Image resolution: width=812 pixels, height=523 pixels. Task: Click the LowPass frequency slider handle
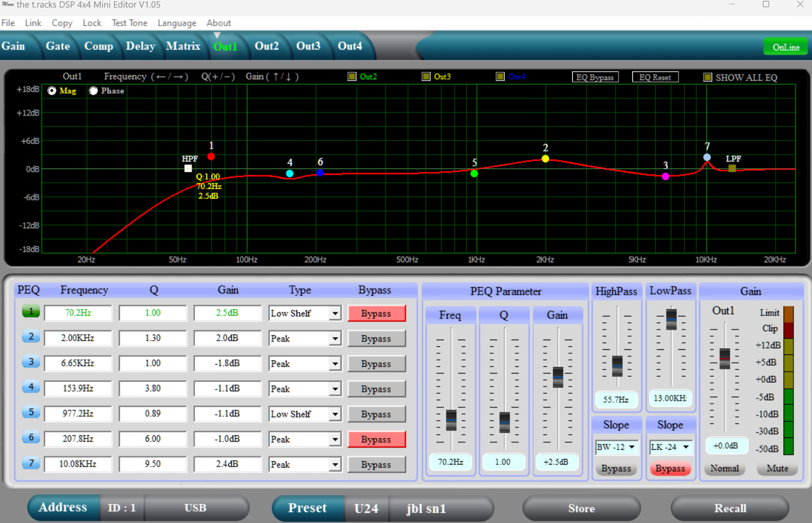coord(671,320)
